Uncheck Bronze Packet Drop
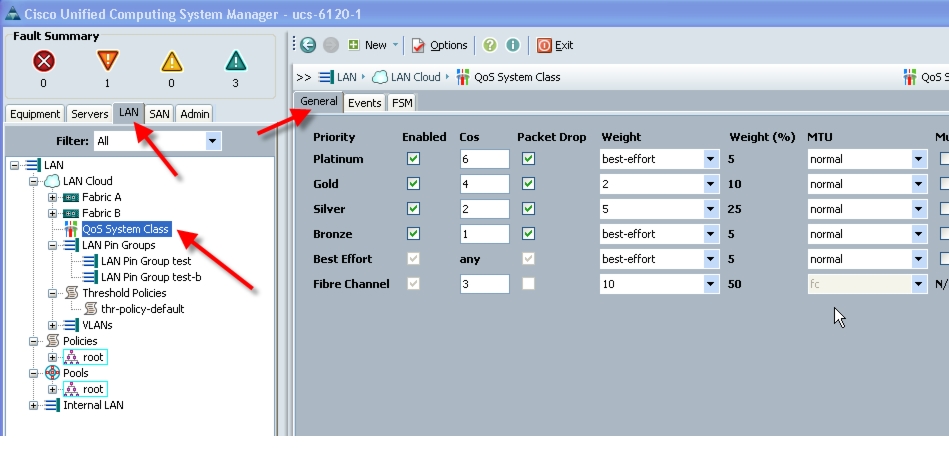The width and height of the screenshot is (949, 458). coord(528,234)
